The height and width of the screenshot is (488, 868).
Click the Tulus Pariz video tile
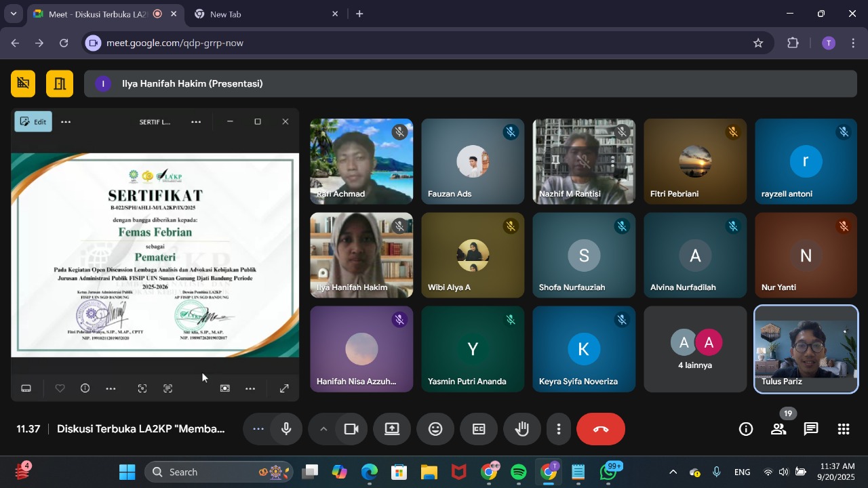[x=806, y=349]
